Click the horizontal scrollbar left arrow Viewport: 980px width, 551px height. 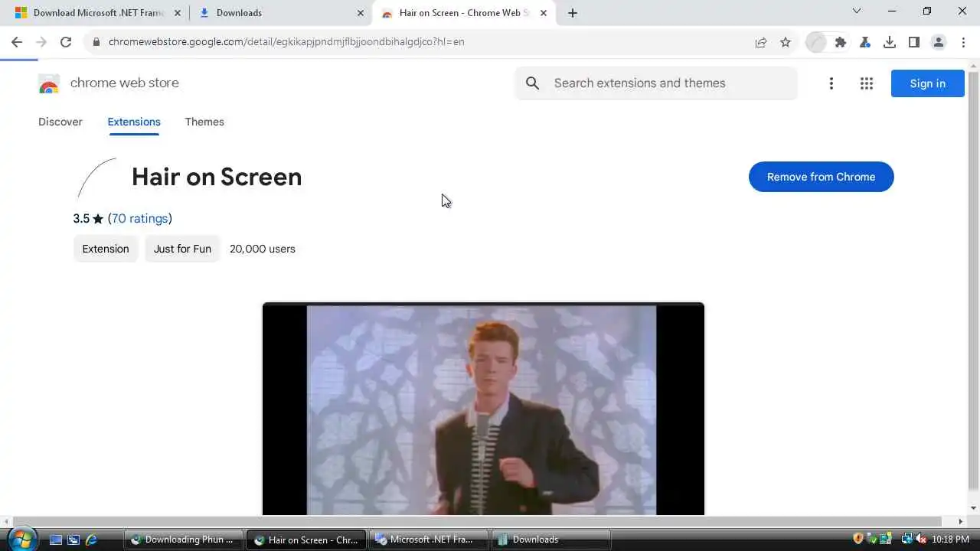click(x=6, y=521)
